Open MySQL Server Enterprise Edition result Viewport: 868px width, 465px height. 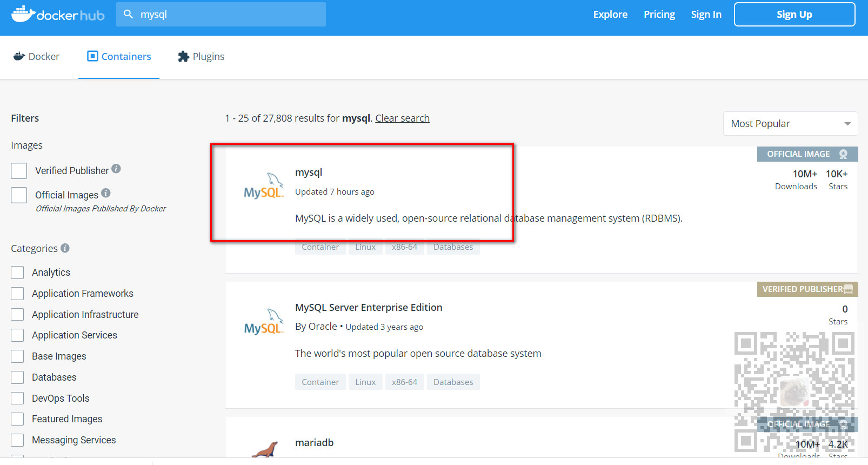pyautogui.click(x=369, y=307)
